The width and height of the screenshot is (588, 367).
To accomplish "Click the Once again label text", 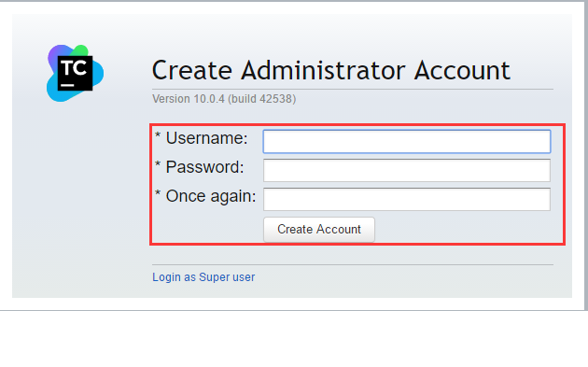I will pyautogui.click(x=211, y=196).
